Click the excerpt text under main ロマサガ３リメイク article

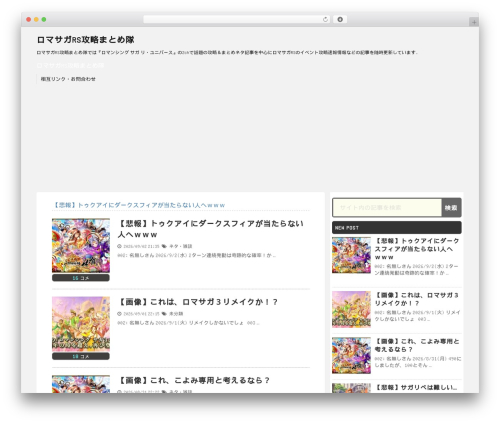[x=188, y=323]
